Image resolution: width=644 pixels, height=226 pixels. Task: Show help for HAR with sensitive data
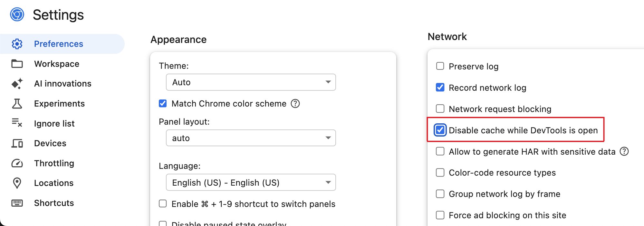[x=624, y=151]
